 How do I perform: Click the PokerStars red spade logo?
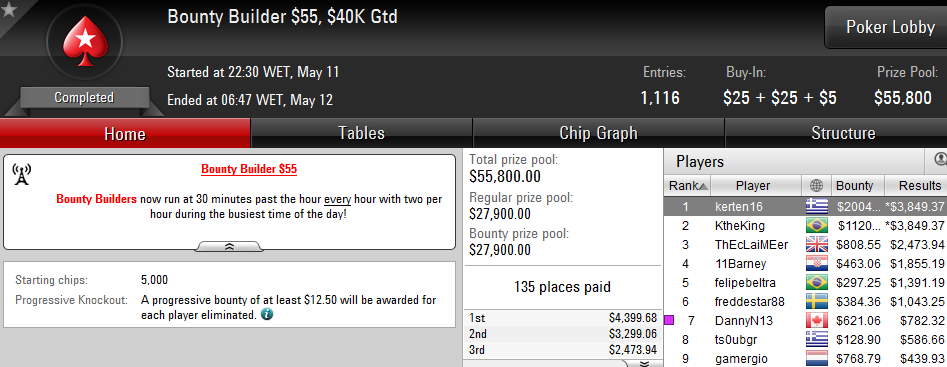coord(85,41)
